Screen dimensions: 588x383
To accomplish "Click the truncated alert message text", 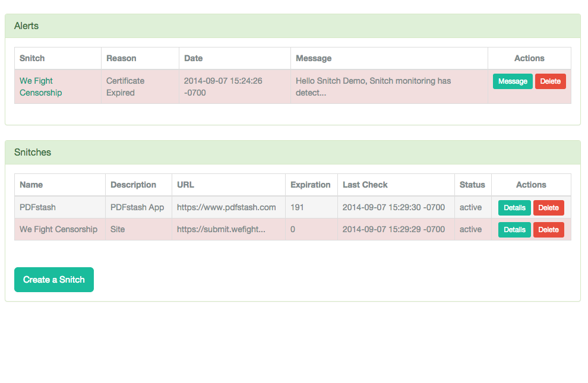I will click(373, 87).
